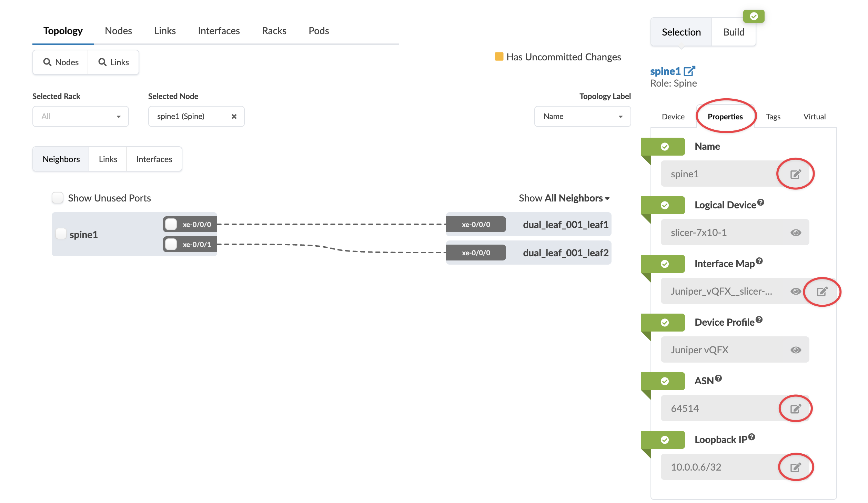Click the dual_leaf_001_leaf1 neighbor node
This screenshot has height=503, width=868.
click(565, 225)
